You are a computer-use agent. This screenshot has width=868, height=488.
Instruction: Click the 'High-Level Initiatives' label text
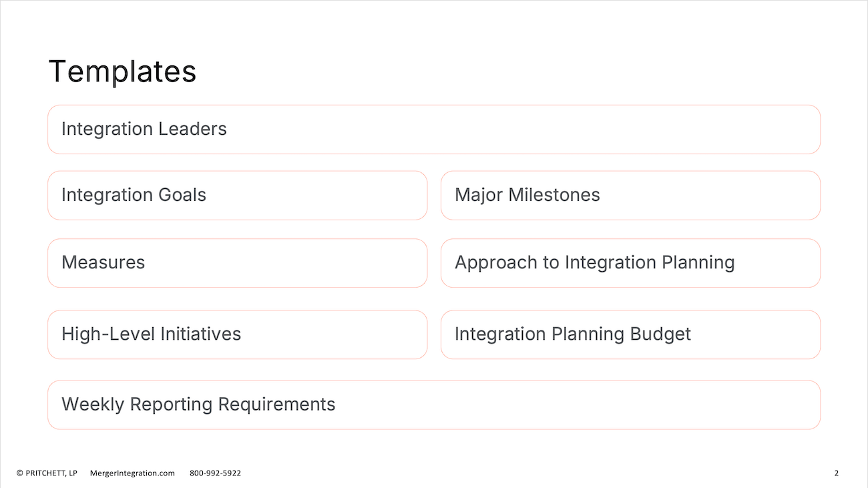click(152, 334)
